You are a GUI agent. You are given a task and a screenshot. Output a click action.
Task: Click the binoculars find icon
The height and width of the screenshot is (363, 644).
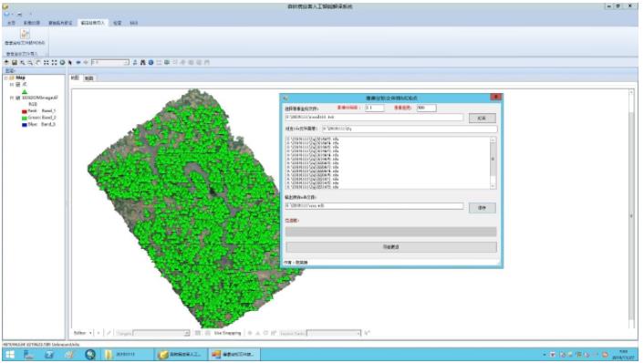click(x=143, y=62)
